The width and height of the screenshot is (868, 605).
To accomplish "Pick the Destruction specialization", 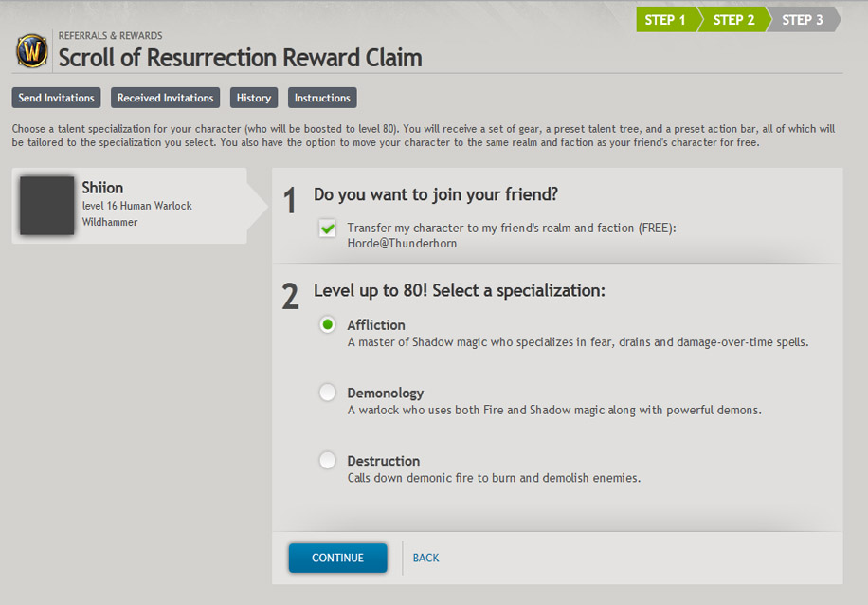I will point(327,461).
